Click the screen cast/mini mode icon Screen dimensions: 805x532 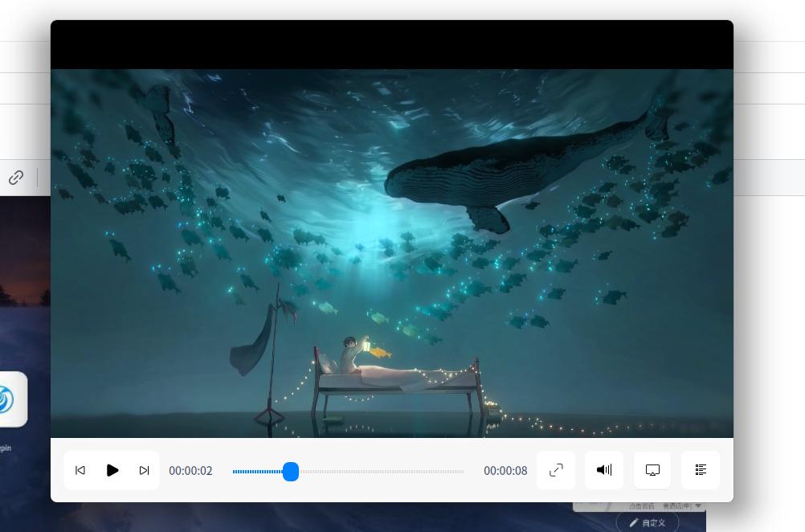(x=652, y=470)
